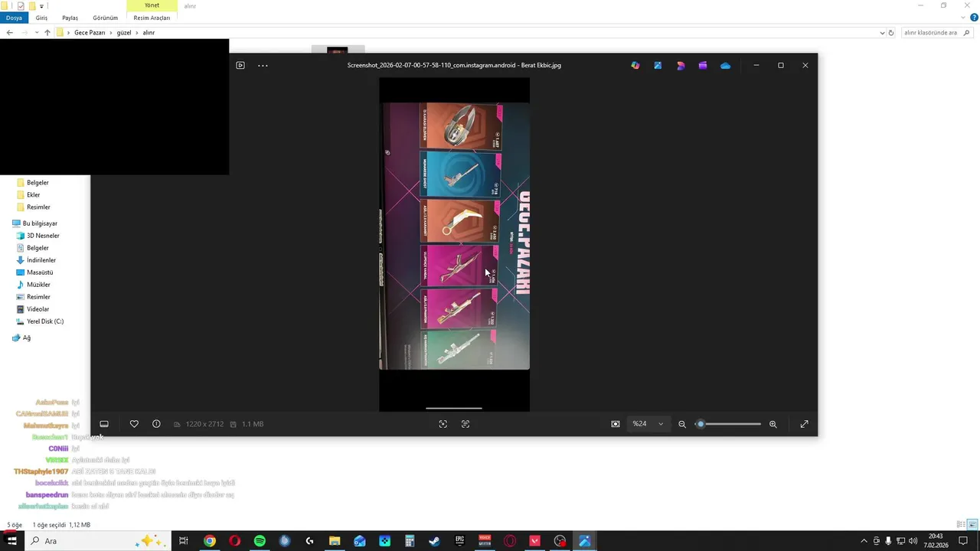The image size is (980, 551).
Task: Switch Explorer to large thumbnails view icon
Action: tap(973, 524)
